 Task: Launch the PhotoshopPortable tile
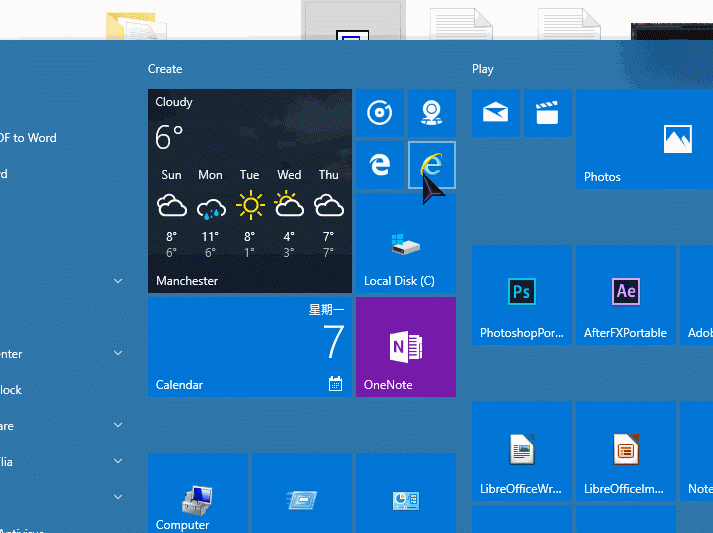[x=522, y=295]
